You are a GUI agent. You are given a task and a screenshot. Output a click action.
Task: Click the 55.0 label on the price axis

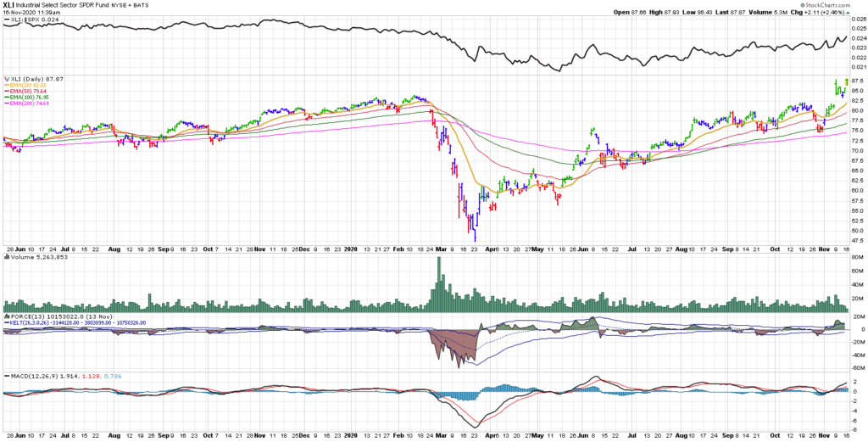click(x=857, y=210)
